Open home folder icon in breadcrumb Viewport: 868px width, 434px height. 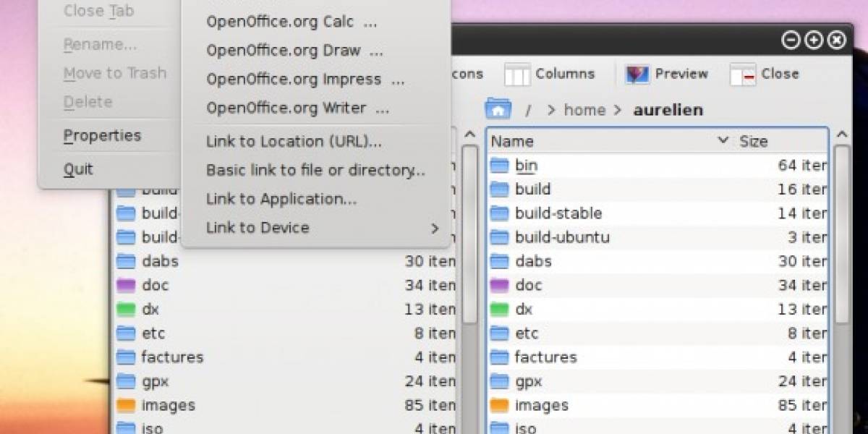pos(498,109)
